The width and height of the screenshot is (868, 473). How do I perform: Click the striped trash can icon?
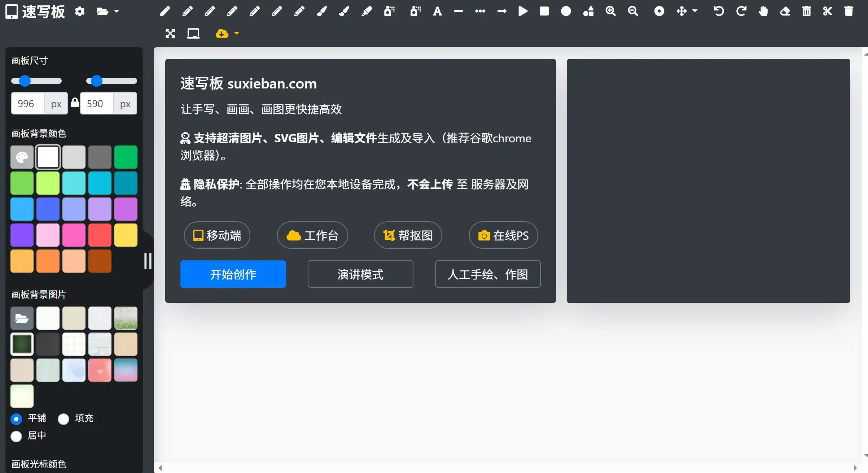pos(806,11)
